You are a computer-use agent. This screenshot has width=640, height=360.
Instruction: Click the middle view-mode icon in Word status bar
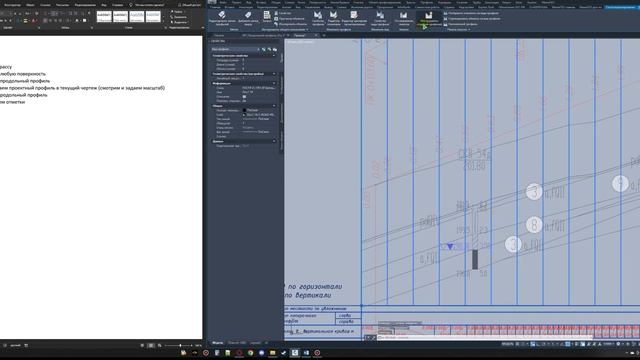pos(151,345)
